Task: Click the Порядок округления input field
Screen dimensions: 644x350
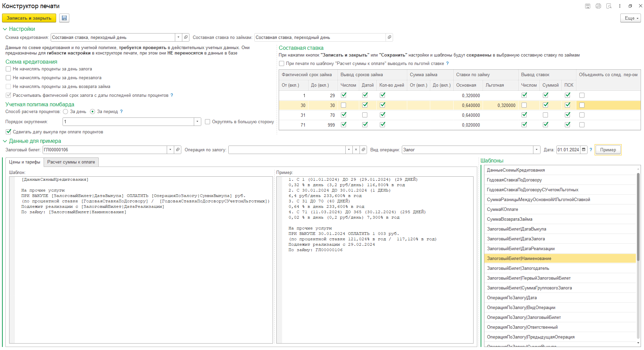Action: click(x=129, y=122)
